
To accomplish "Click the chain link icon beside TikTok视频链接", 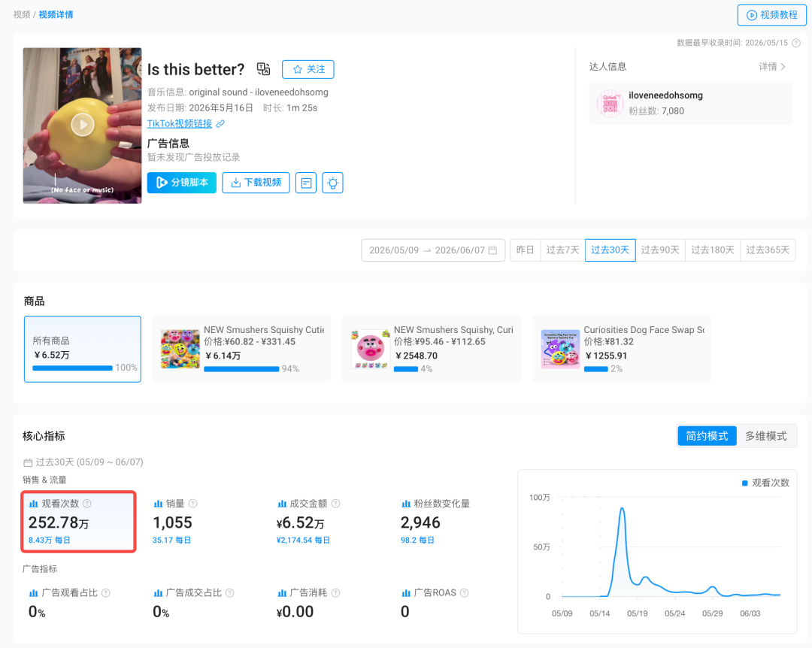I will coord(220,124).
